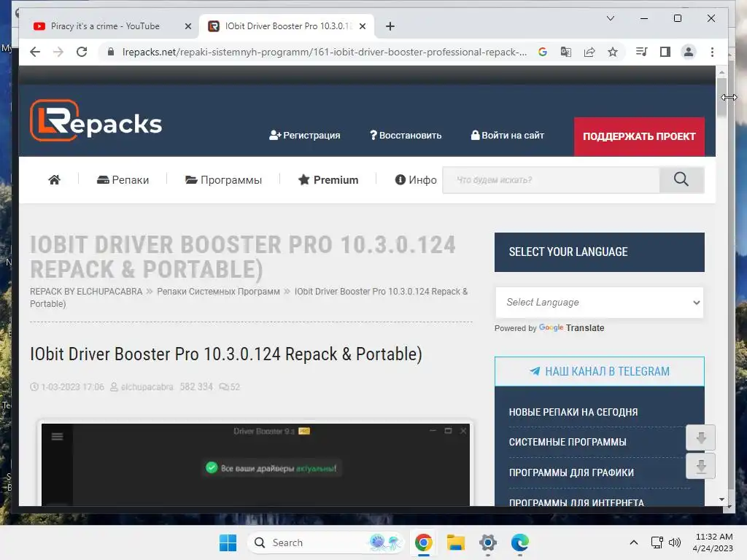The image size is (747, 560).
Task: Open the volume speaker tray icon
Action: coord(675,542)
